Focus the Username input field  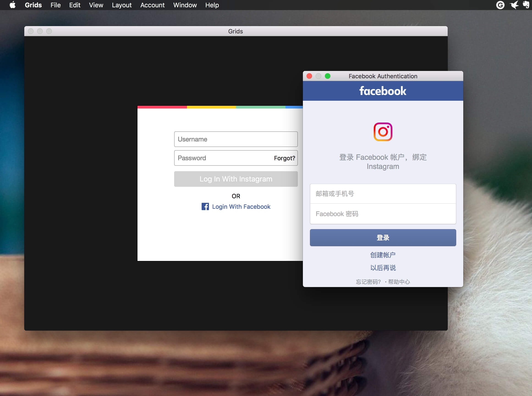[236, 139]
